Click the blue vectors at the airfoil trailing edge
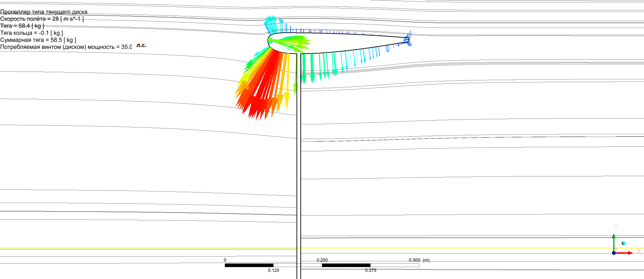Image resolution: width=644 pixels, height=279 pixels. [407, 39]
